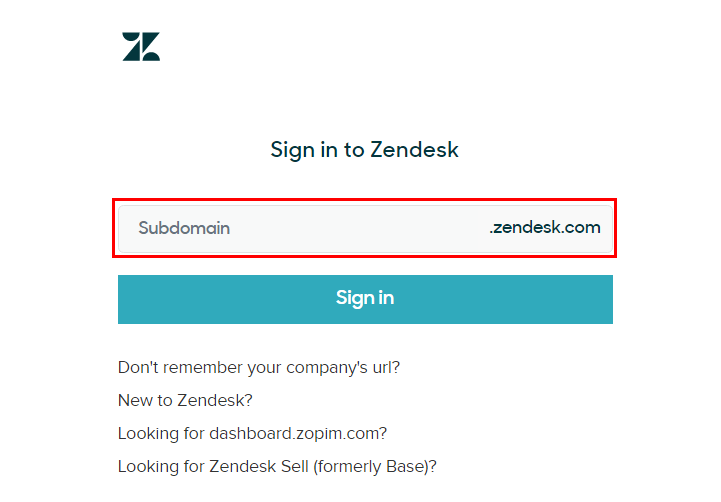Place cursor in the red-outlined subdomain box
The height and width of the screenshot is (502, 721).
(x=365, y=228)
